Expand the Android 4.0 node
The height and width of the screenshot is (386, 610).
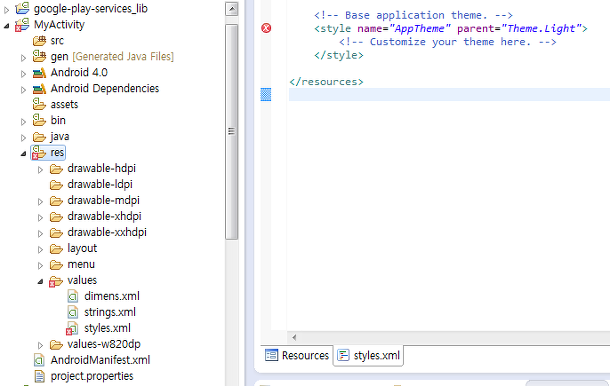23,74
